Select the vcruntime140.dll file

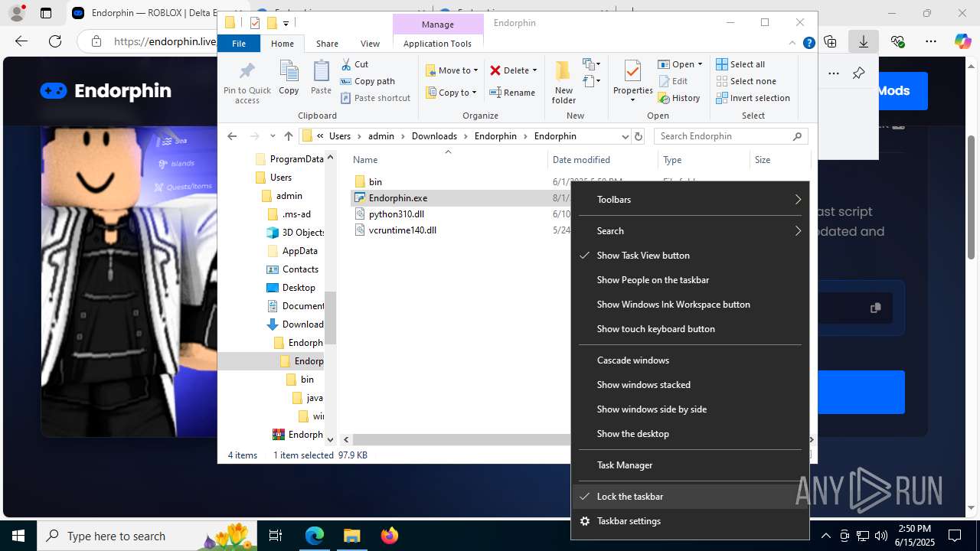pyautogui.click(x=402, y=230)
